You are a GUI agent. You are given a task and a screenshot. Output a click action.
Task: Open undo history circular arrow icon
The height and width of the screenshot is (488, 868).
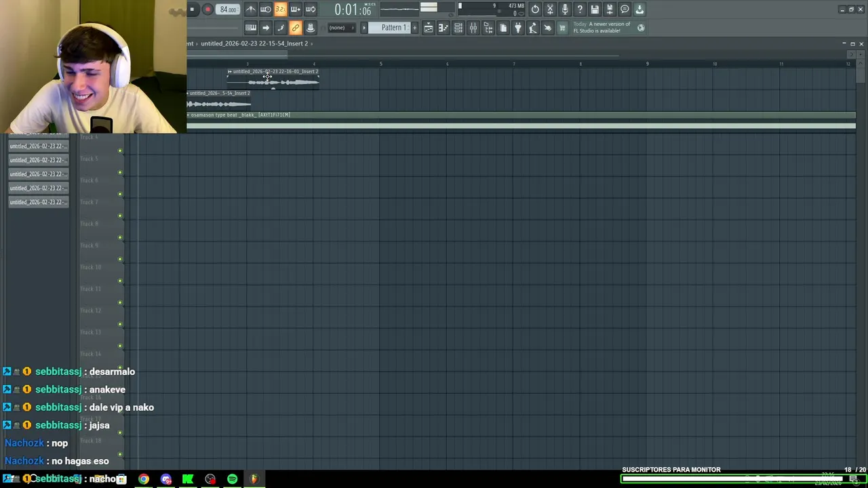(x=535, y=9)
